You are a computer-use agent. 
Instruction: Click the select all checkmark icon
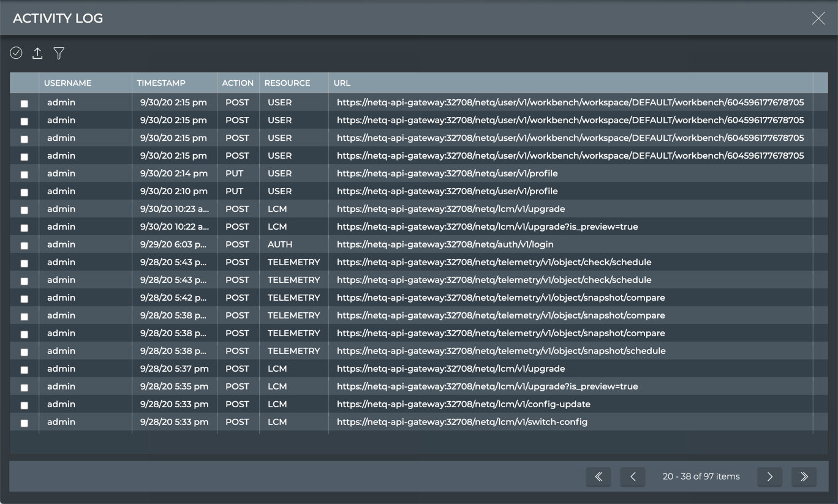point(16,53)
